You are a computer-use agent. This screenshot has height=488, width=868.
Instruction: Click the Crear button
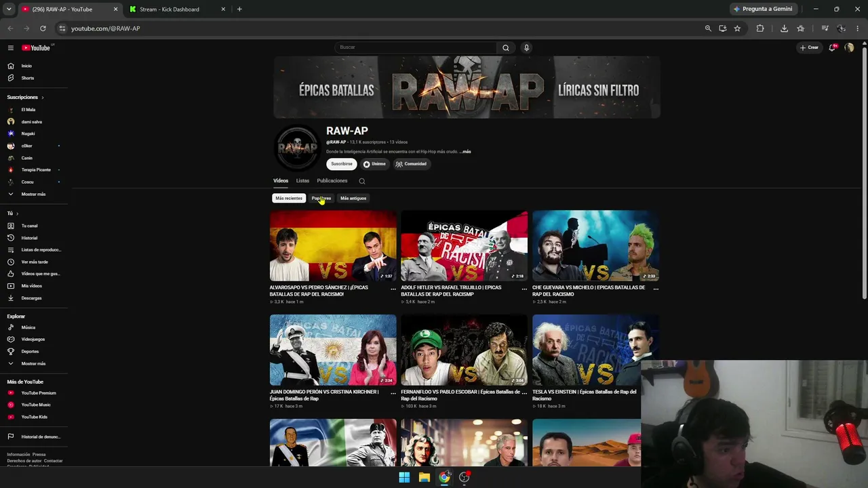[x=809, y=47]
